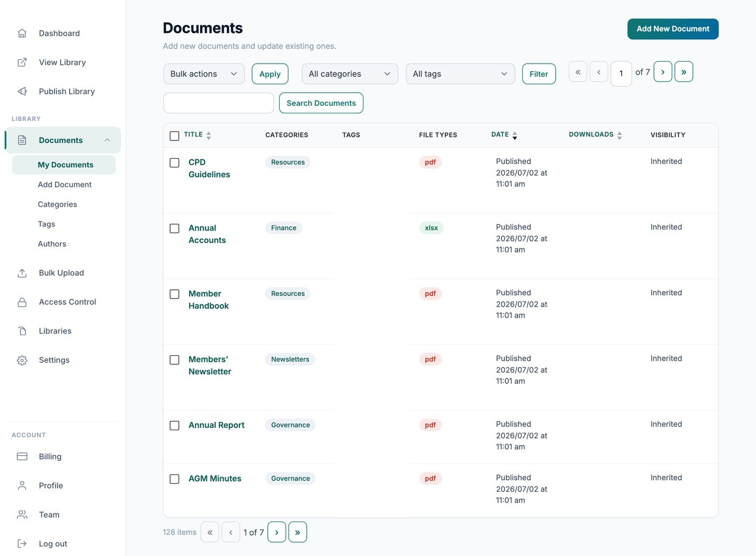Open the Members' Newsletter document link
756x556 pixels.
210,366
